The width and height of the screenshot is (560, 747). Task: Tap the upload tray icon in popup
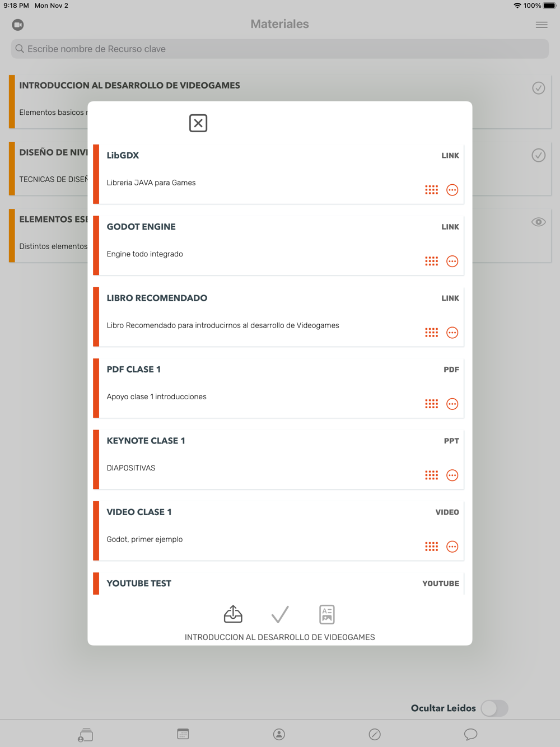[x=233, y=614]
